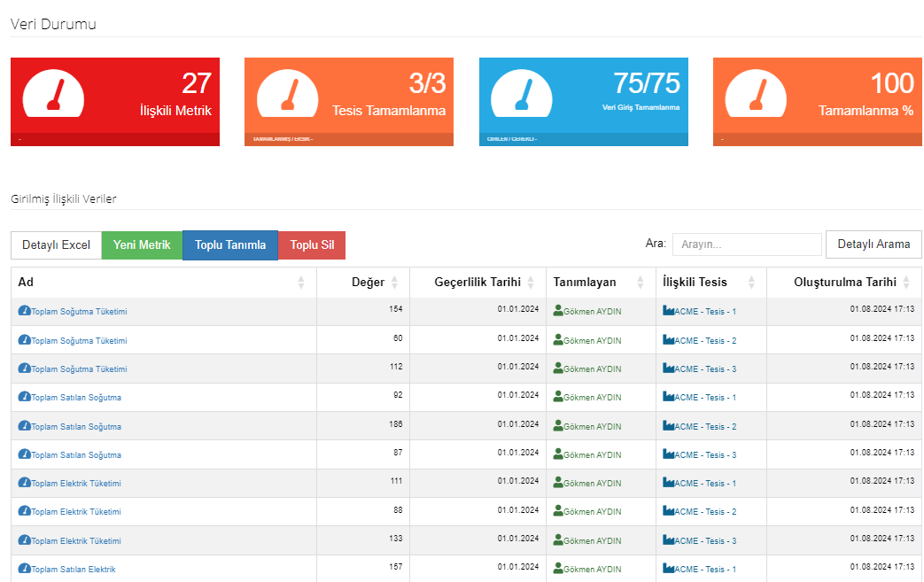Sort by Oluşturulma Tarihi column

pos(905,283)
